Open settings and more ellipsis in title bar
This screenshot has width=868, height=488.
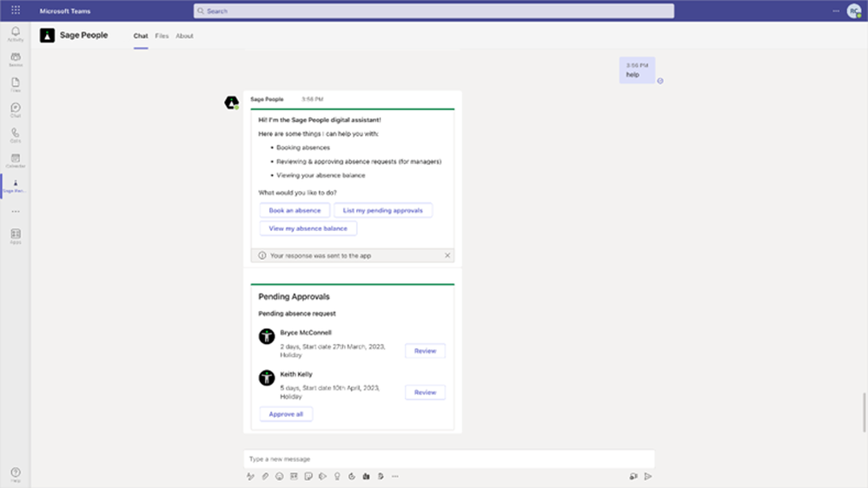point(836,11)
